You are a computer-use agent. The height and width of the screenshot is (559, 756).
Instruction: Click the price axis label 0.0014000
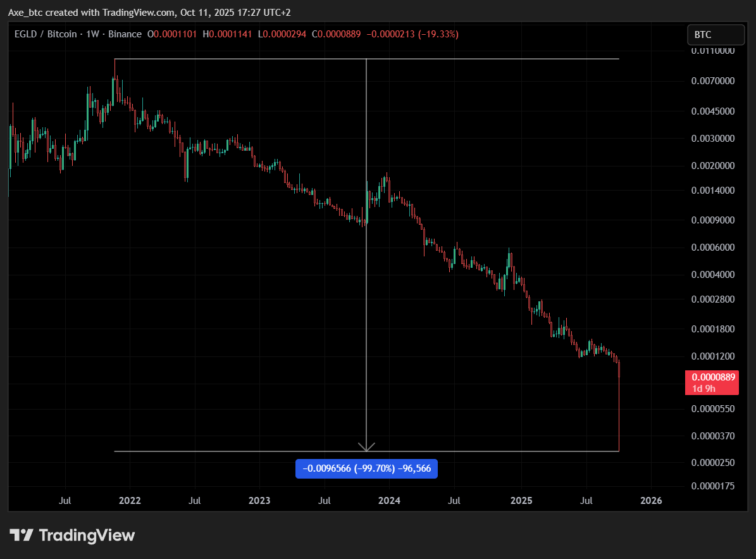[x=713, y=191]
